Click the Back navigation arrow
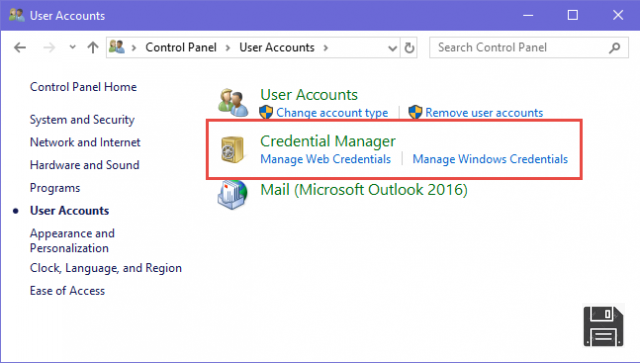640x363 pixels. pos(20,48)
